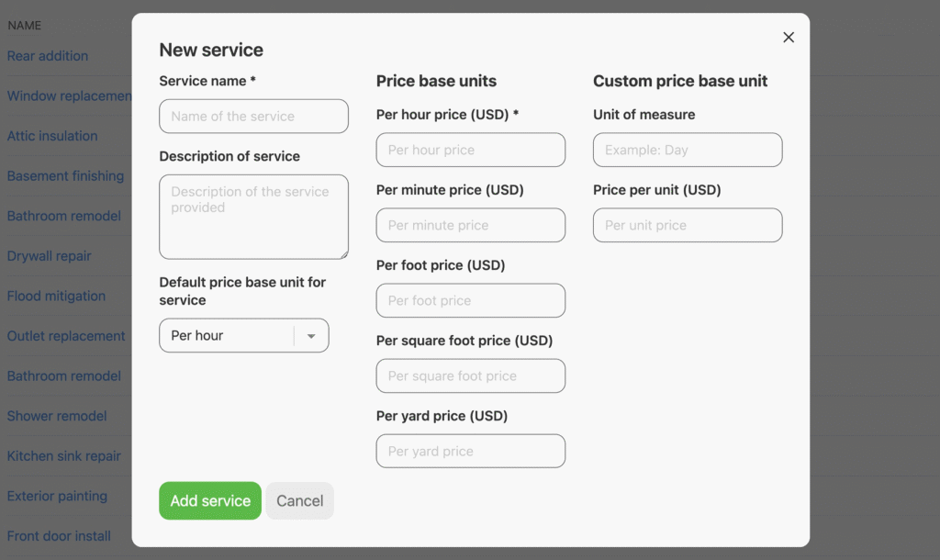
Task: Click the Add service button
Action: click(x=210, y=501)
